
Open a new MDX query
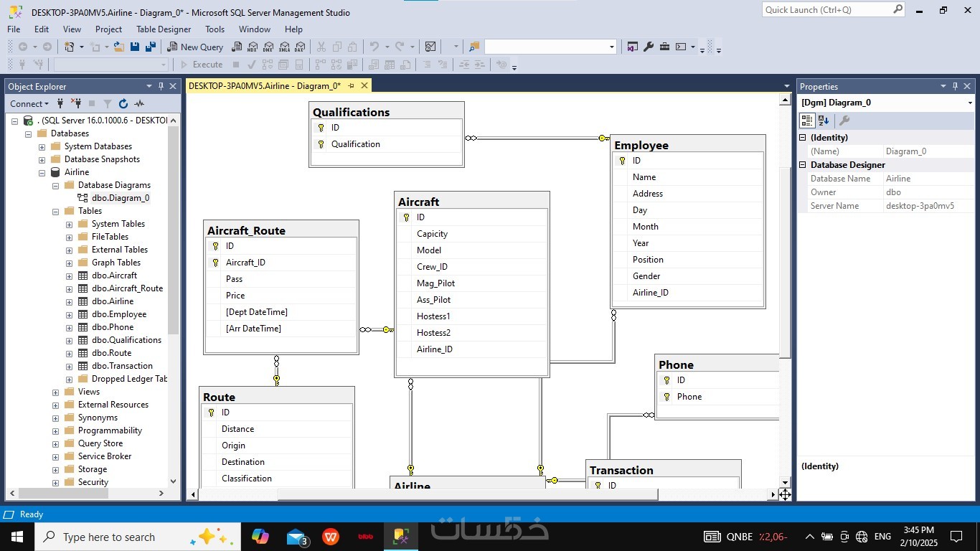pos(253,47)
